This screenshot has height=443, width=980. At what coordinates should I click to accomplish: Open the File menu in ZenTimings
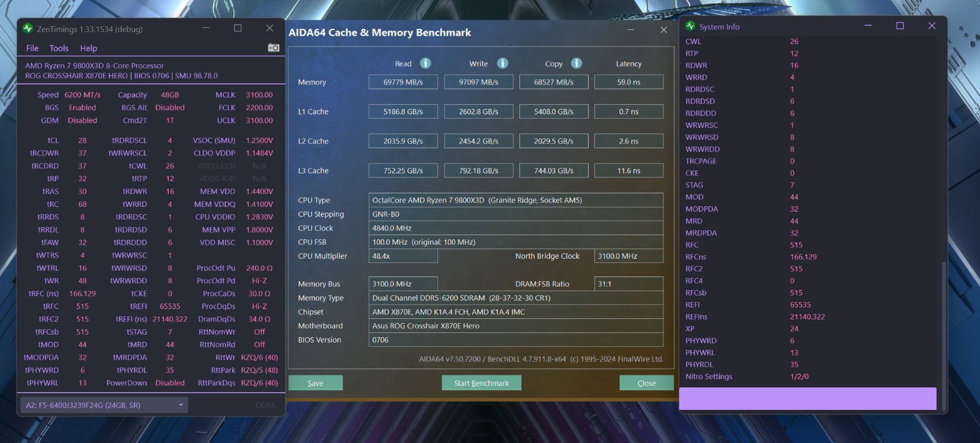click(x=32, y=48)
